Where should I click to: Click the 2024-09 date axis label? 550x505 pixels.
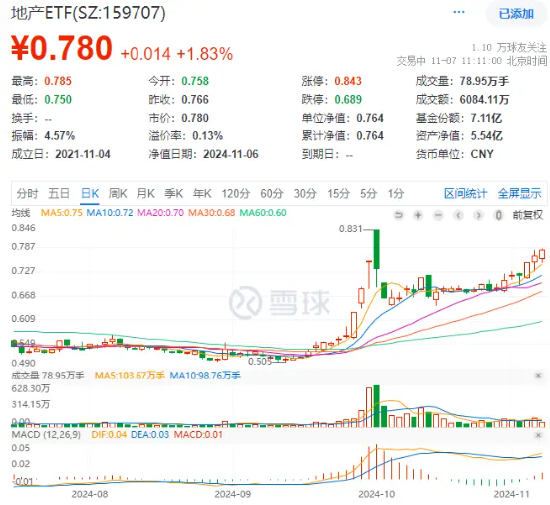point(233,494)
